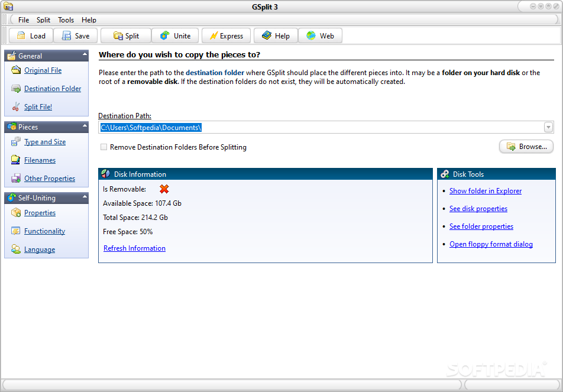The width and height of the screenshot is (563, 392).
Task: Open the Destination Path dropdown arrow
Action: 548,127
